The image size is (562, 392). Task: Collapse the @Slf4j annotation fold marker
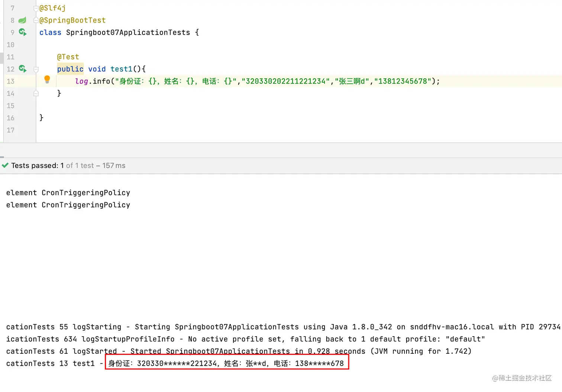coord(36,8)
